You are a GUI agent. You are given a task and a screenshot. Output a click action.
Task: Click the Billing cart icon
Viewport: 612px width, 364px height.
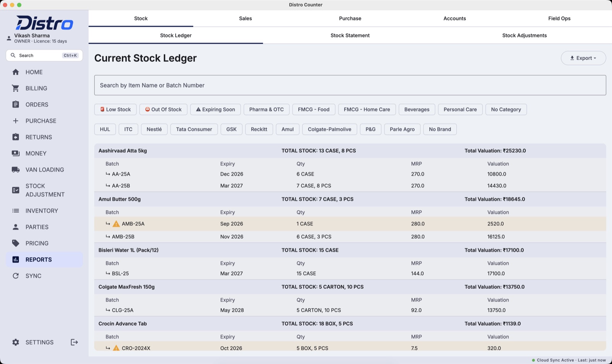coord(16,88)
